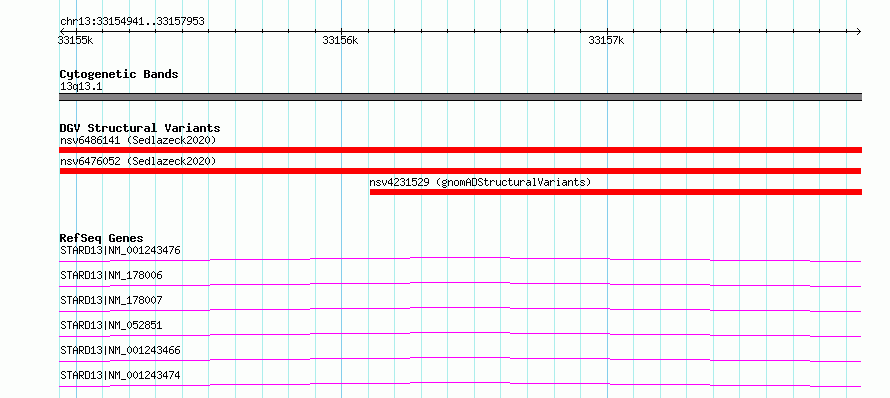Open STARD13|NM_001243476 transcript label
Viewport: 890px width, 398px height.
[120, 250]
